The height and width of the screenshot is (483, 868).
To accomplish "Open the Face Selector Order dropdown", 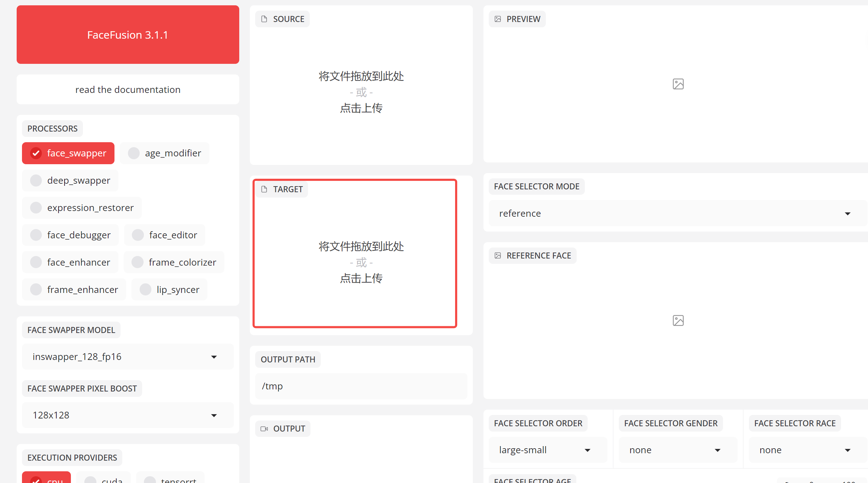I will [x=548, y=450].
